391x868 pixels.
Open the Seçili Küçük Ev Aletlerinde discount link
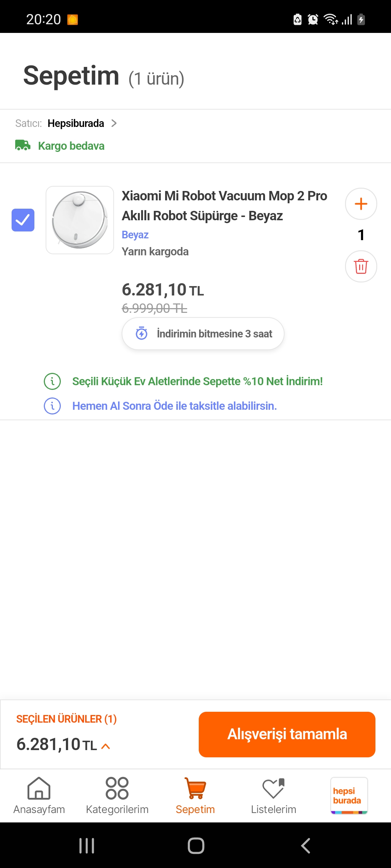197,381
